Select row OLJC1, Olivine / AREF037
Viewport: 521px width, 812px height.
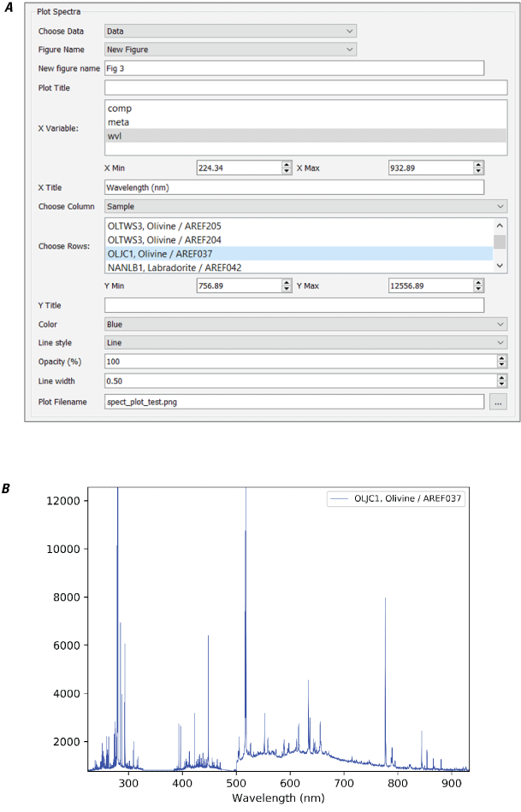188,253
